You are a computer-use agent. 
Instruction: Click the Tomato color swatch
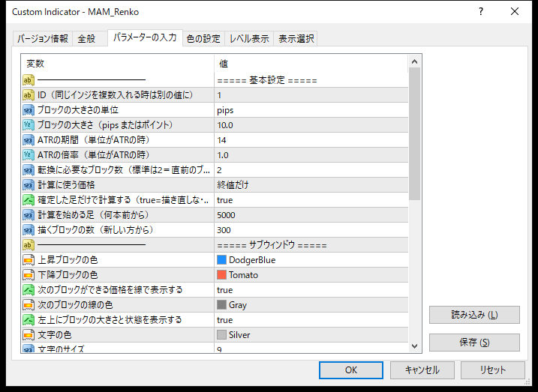tap(221, 275)
